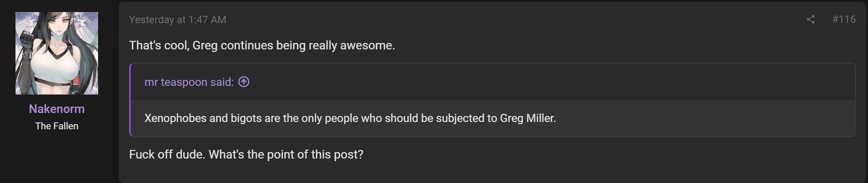Screen dimensions: 868x183
Task: Click the words 'Fuck off dude' in the reply
Action: (166, 155)
